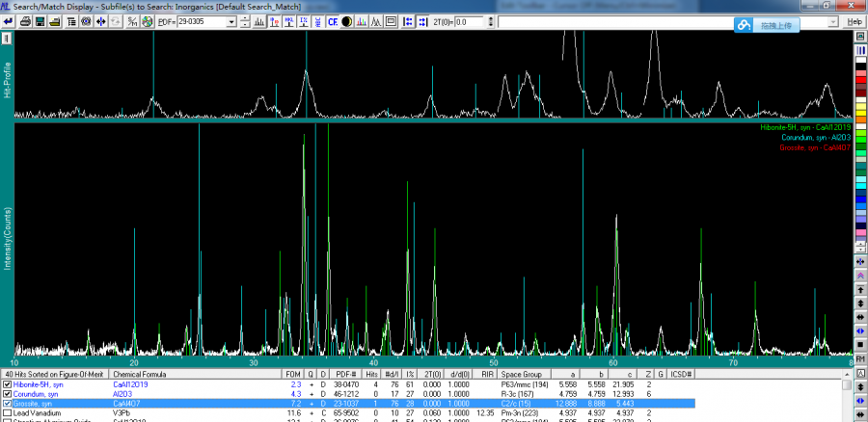Check the Lead Vanadium checkbox
Viewport: 868px width, 422px height.
coord(8,413)
